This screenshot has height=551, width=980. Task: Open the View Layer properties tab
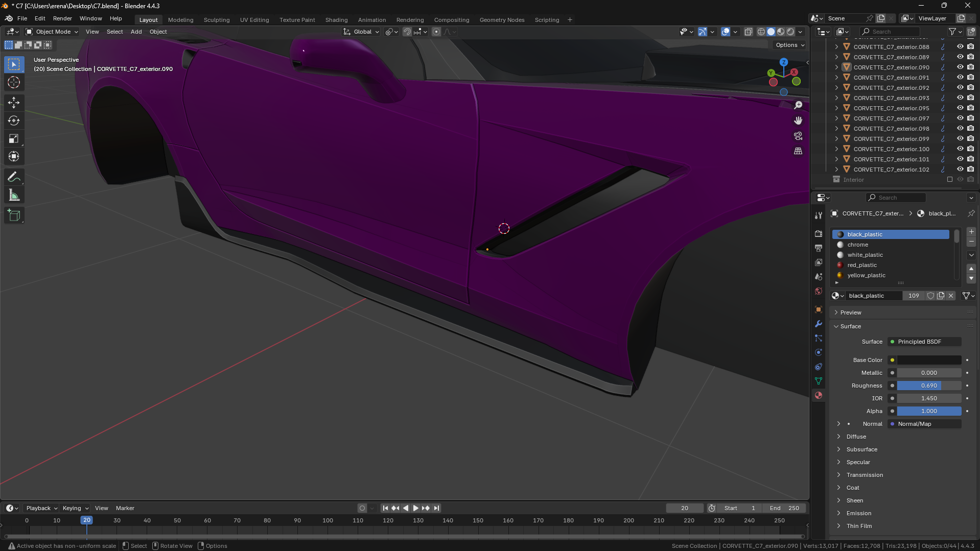coord(819,262)
